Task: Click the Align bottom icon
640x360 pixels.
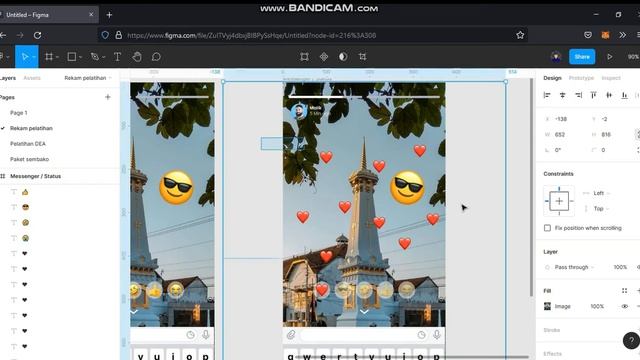Action: 624,95
